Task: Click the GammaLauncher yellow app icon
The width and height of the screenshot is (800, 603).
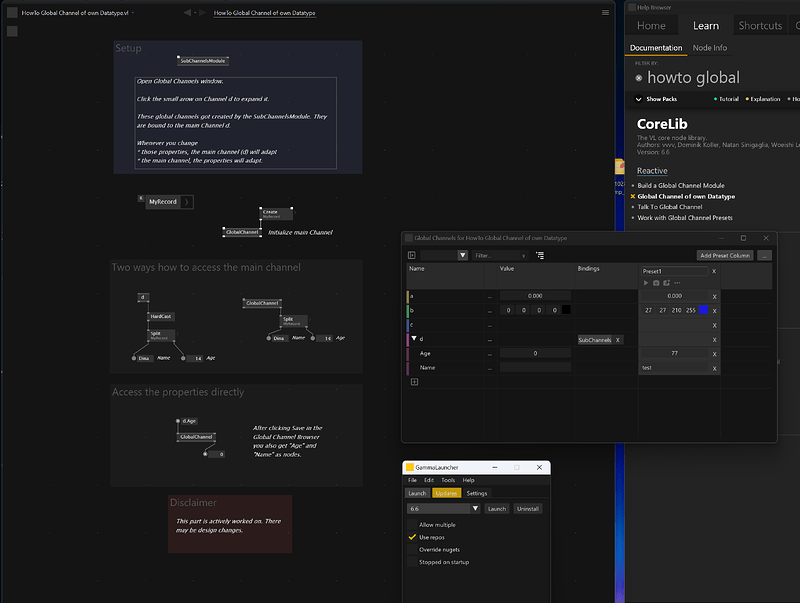Action: (409, 467)
